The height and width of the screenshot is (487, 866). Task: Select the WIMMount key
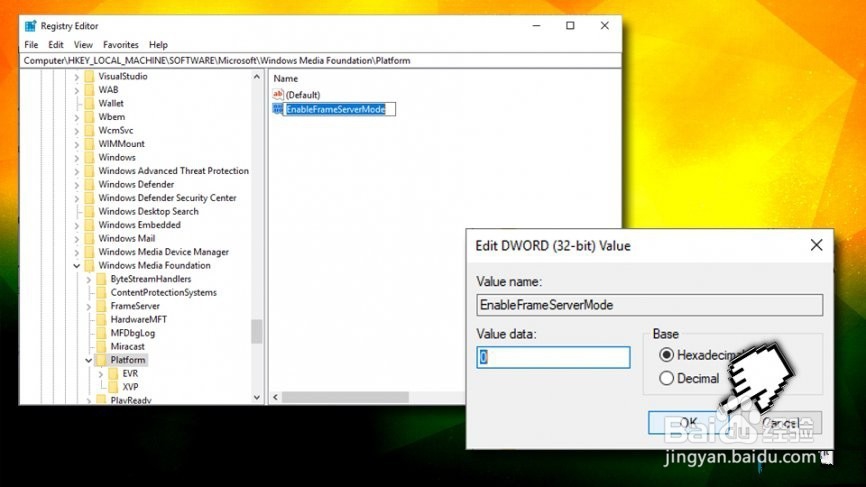pyautogui.click(x=122, y=144)
